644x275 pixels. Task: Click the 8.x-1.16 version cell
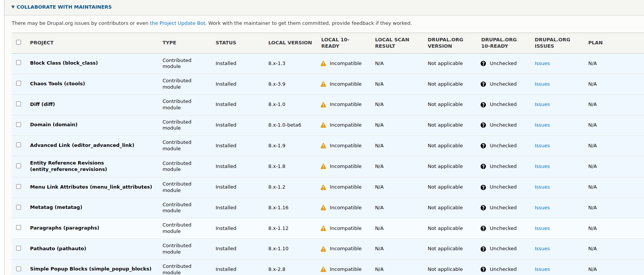click(278, 208)
